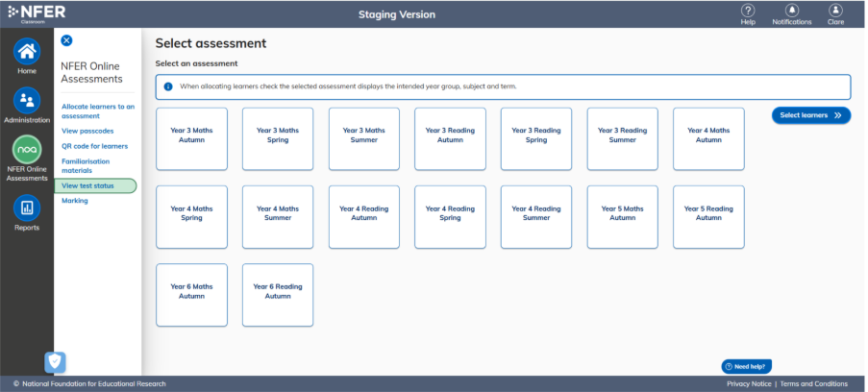Open QR code for learners
Screen dimensions: 868x392
94,146
